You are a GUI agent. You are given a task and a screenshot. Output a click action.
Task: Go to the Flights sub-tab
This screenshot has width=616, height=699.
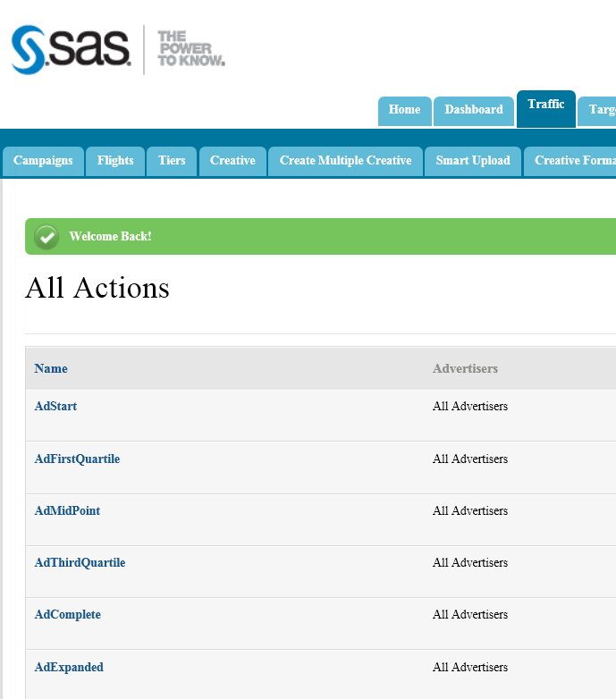pyautogui.click(x=115, y=161)
